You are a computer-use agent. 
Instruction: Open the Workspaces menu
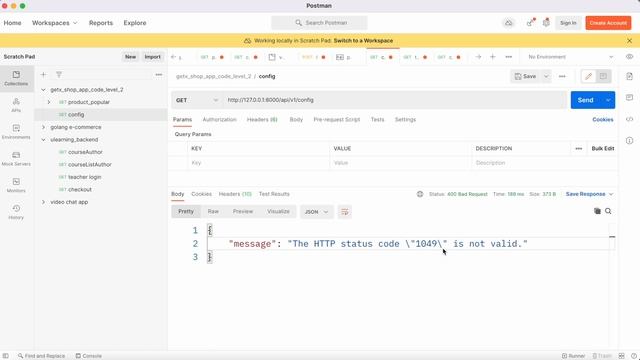click(54, 23)
